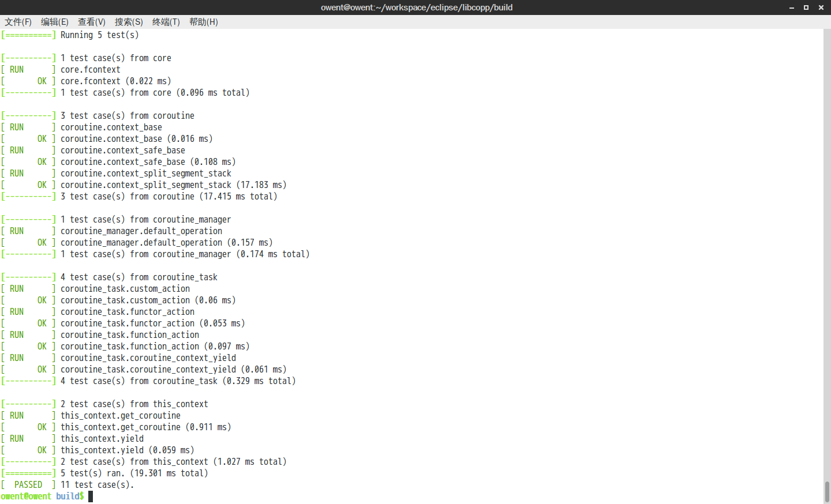Maximize the terminal window
Screen dimensions: 831x504
806,7
